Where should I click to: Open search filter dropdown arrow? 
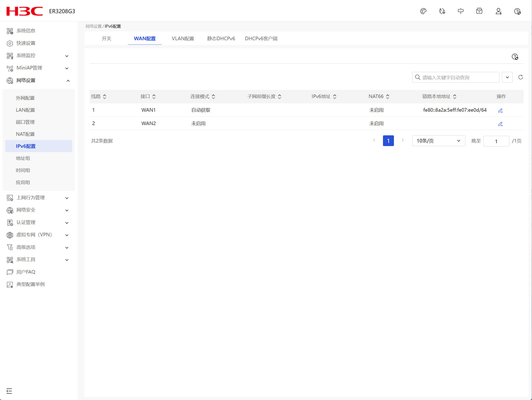pos(507,77)
